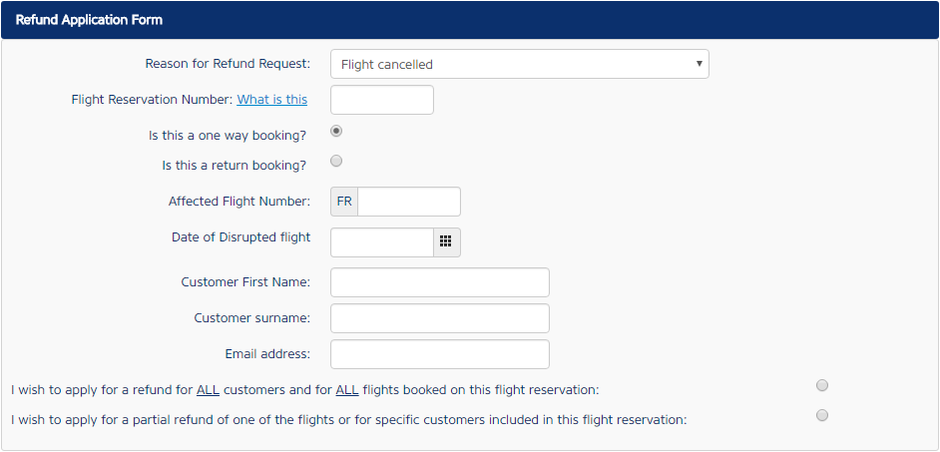
Task: Click the arrow beside Flight cancelled
Action: (x=699, y=64)
